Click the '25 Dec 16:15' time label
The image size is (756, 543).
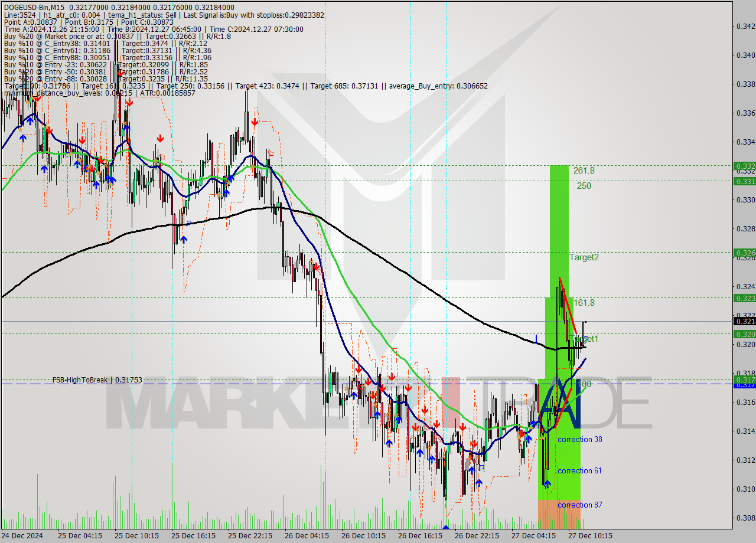click(193, 536)
